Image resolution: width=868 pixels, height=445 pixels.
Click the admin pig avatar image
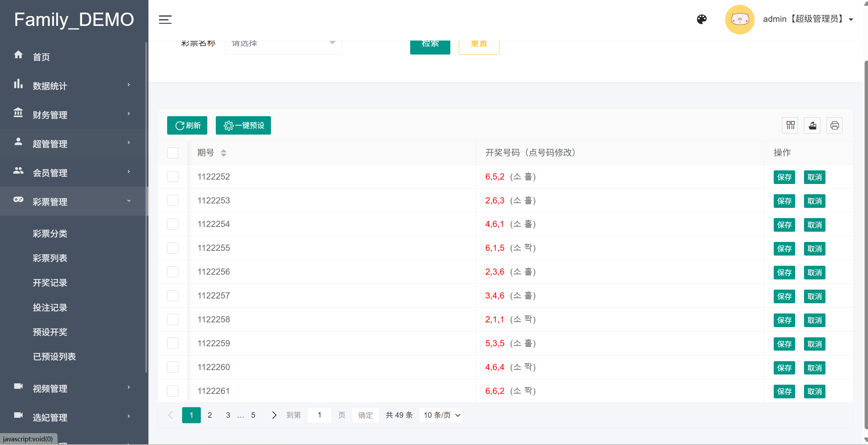(x=739, y=19)
